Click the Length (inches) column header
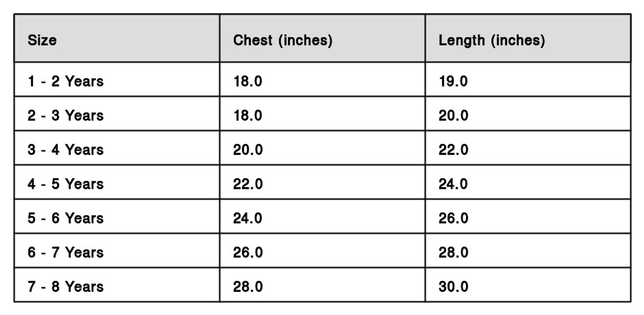The height and width of the screenshot is (315, 644). [x=492, y=40]
